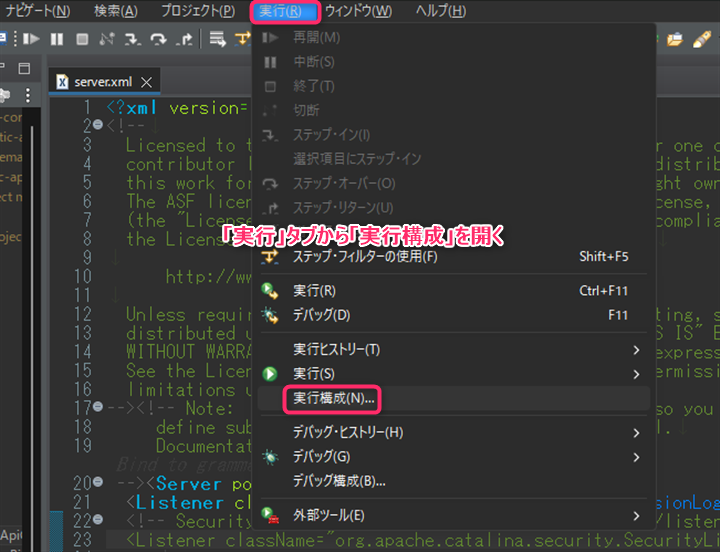Select ステップ・リターン(U) menu entry
Viewport: 720px width, 552px height.
click(454, 208)
